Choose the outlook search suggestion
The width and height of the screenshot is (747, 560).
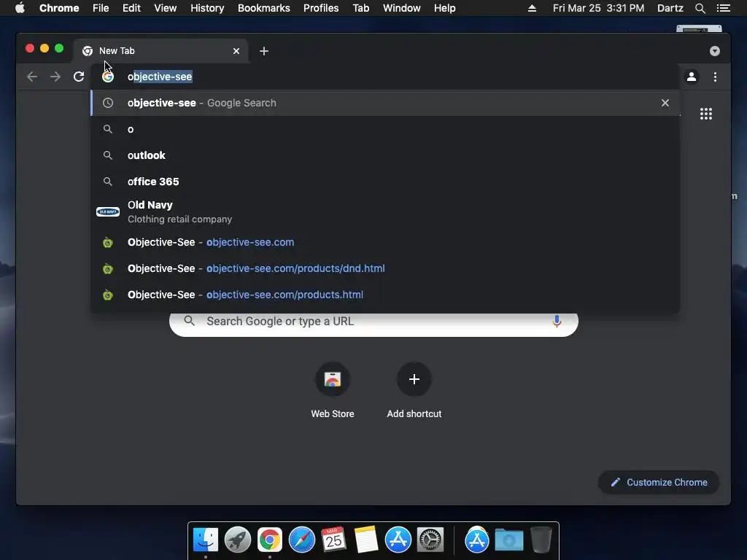(385, 155)
